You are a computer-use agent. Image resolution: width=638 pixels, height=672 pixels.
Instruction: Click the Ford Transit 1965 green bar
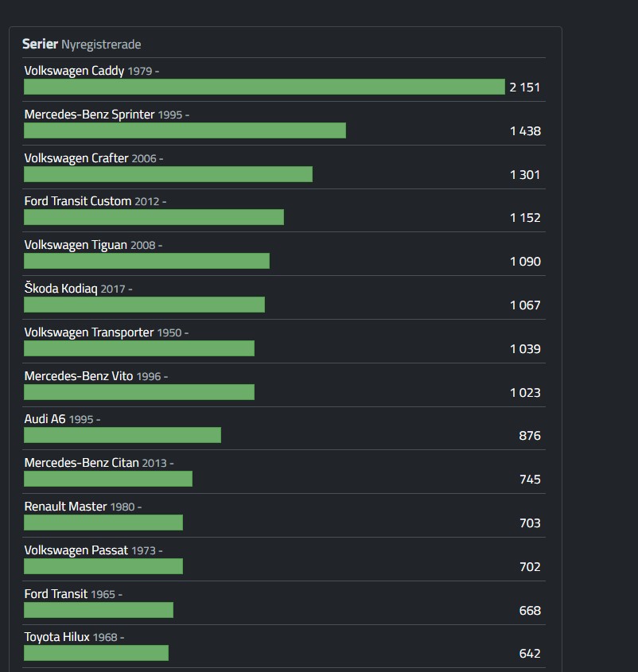(99, 609)
